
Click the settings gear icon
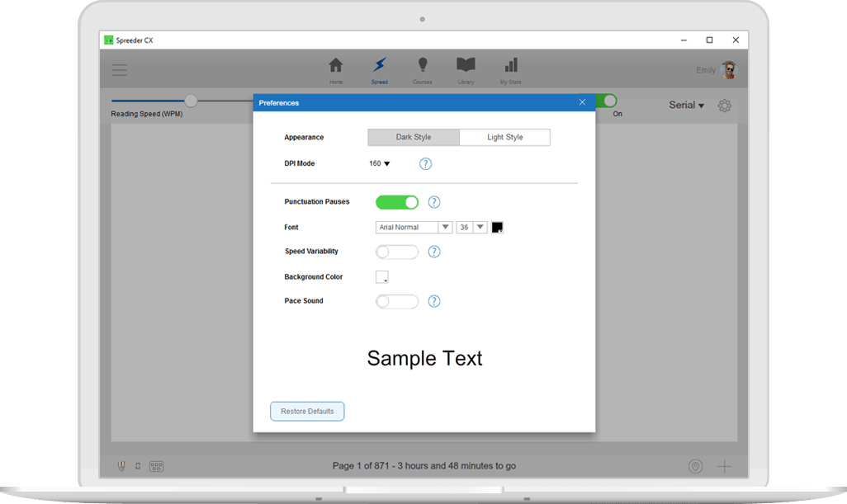724,106
